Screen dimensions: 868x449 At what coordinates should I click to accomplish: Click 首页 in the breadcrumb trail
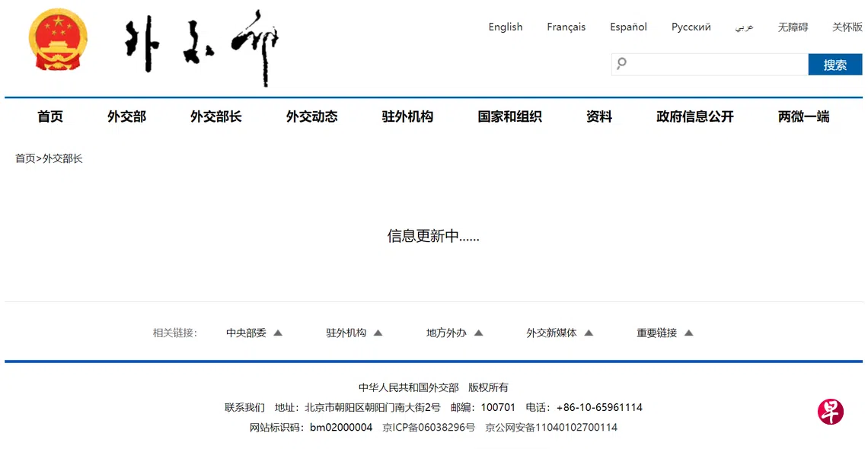(25, 158)
